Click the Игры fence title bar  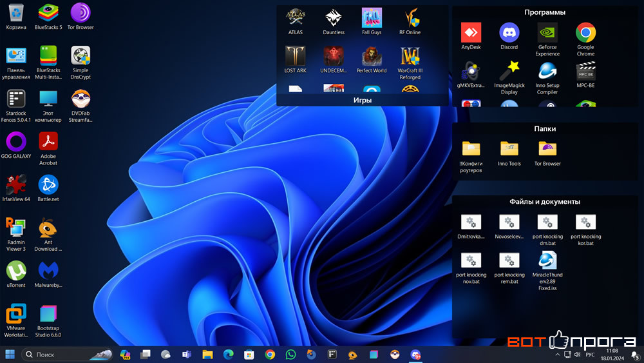click(x=362, y=100)
